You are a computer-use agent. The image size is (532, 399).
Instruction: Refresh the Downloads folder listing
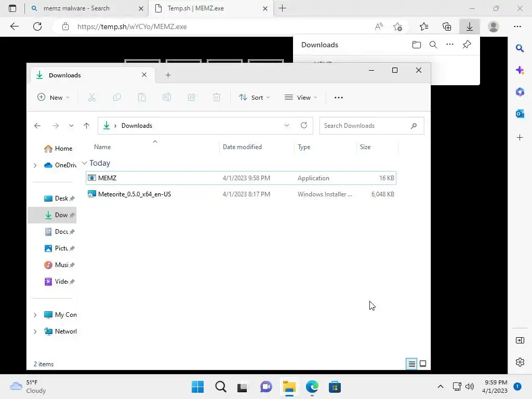click(x=304, y=125)
